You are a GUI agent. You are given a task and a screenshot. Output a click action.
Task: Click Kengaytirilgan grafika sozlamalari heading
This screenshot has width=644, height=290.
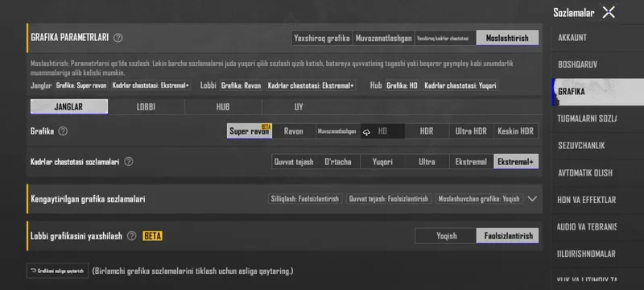coord(88,199)
